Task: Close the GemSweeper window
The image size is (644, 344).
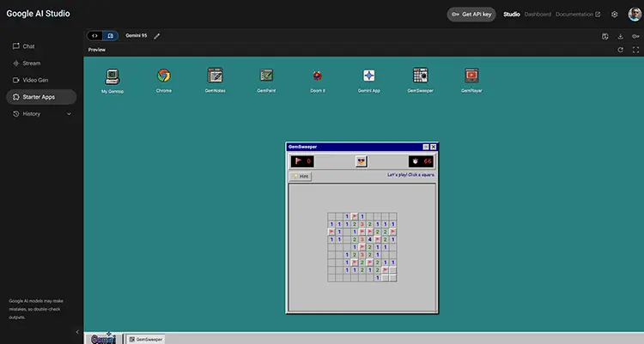Action: [x=434, y=147]
